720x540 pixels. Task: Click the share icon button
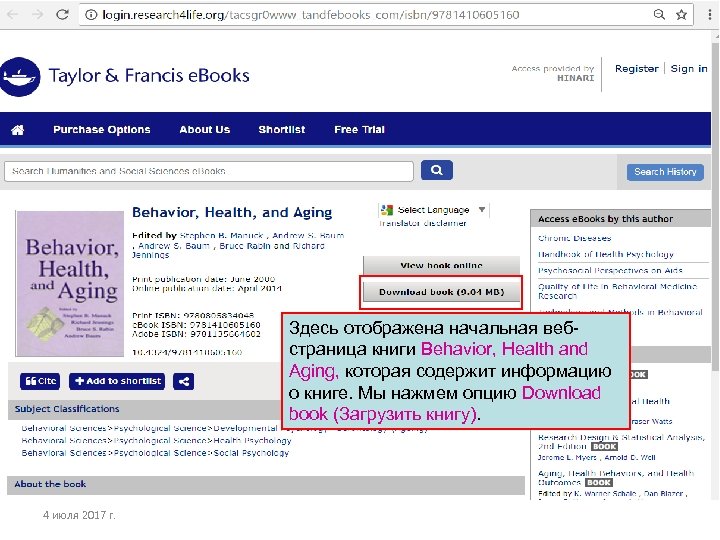click(184, 381)
